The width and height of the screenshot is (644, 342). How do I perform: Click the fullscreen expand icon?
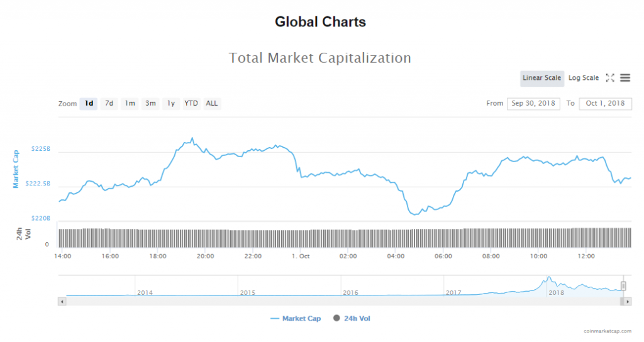tap(609, 78)
